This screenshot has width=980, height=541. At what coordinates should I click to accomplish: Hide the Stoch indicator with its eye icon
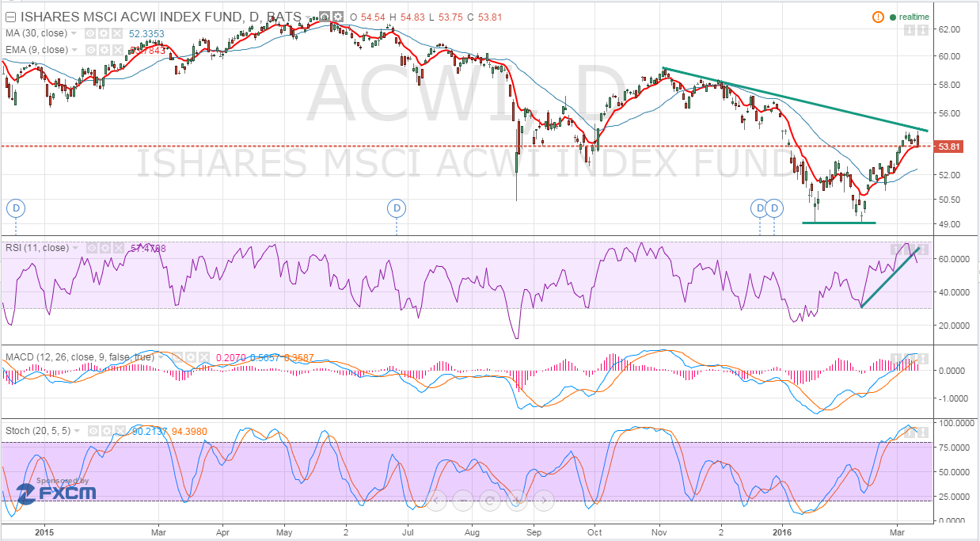coord(93,431)
